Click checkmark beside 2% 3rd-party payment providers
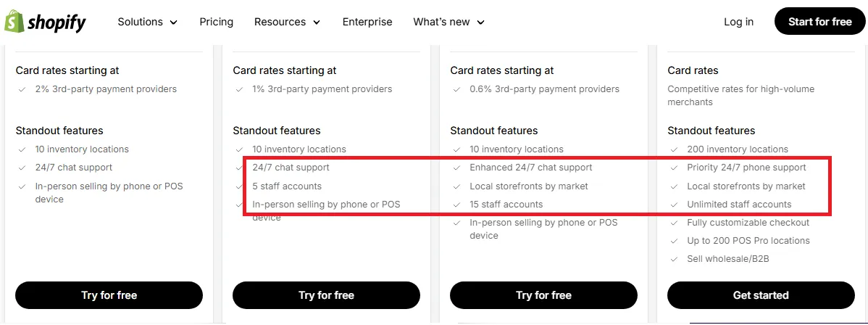This screenshot has width=868, height=325. coord(22,89)
